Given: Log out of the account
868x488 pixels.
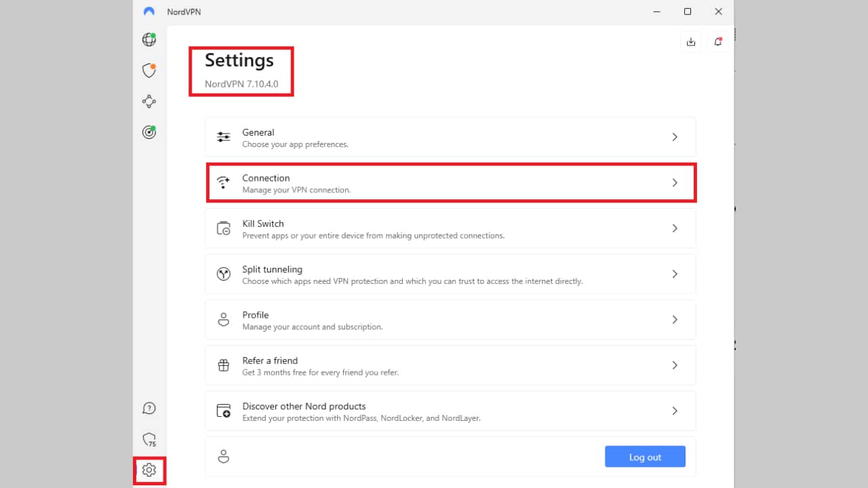Looking at the screenshot, I should (x=645, y=457).
